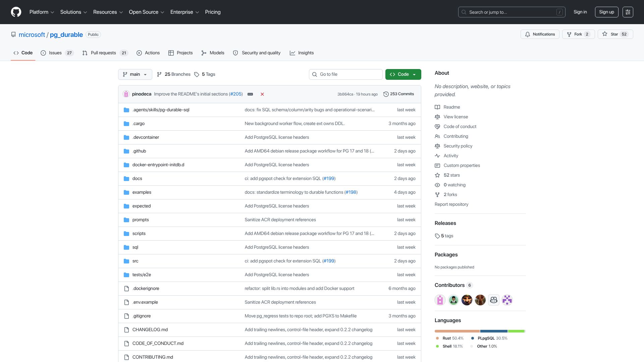644x362 pixels.
Task: Open the 5 tags release link
Action: tap(444, 236)
